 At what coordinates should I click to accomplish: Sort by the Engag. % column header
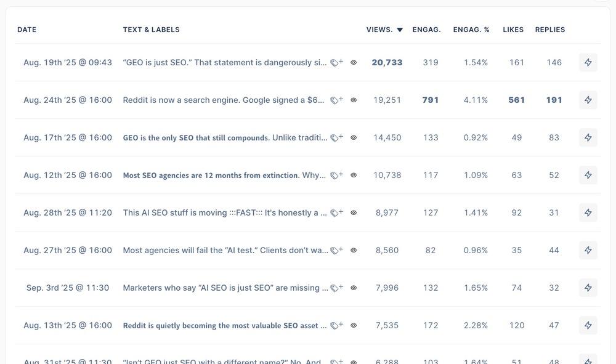[x=471, y=30]
